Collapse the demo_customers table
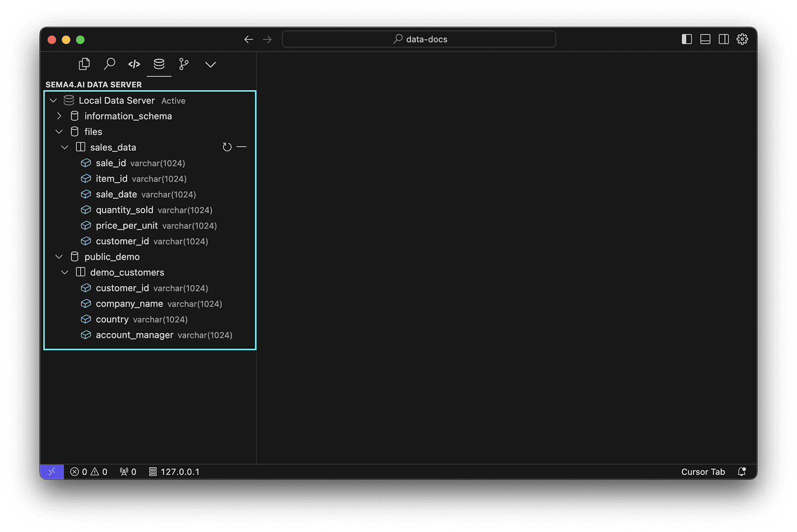This screenshot has height=532, width=797. point(65,272)
